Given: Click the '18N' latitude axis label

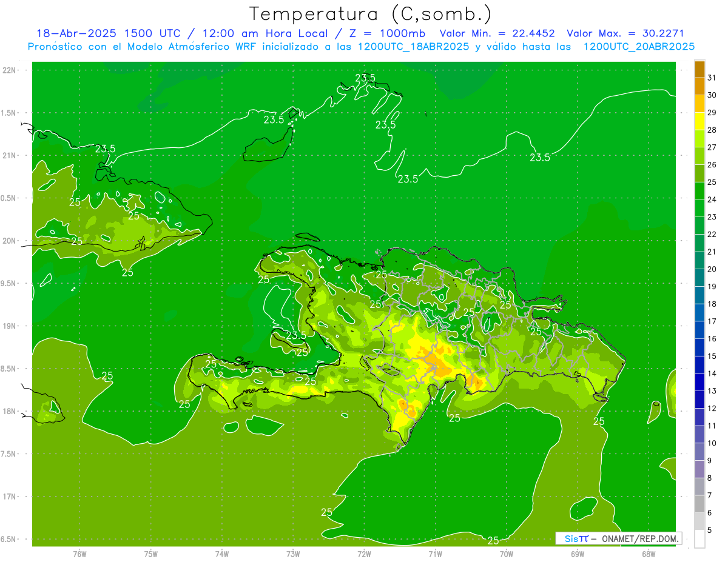Looking at the screenshot, I should click(10, 411).
